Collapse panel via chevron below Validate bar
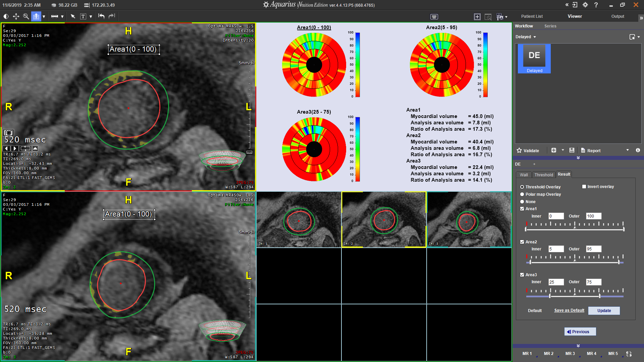Screen dimensions: 644x362 [x=578, y=158]
